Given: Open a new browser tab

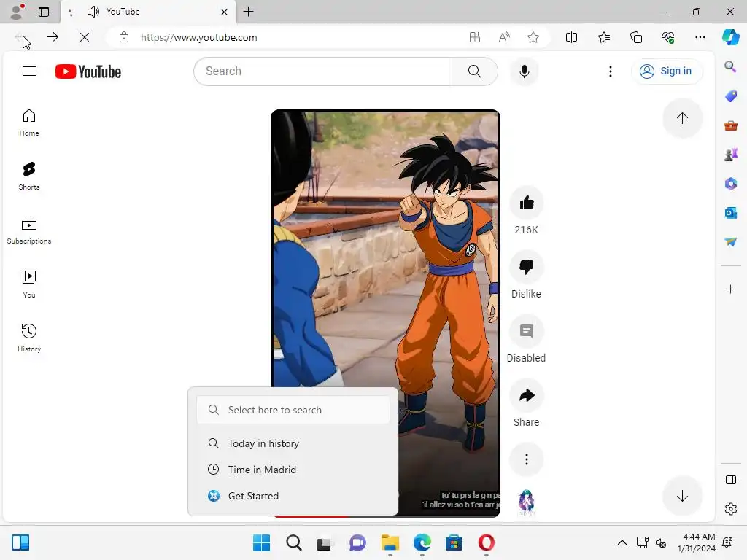Looking at the screenshot, I should (248, 12).
